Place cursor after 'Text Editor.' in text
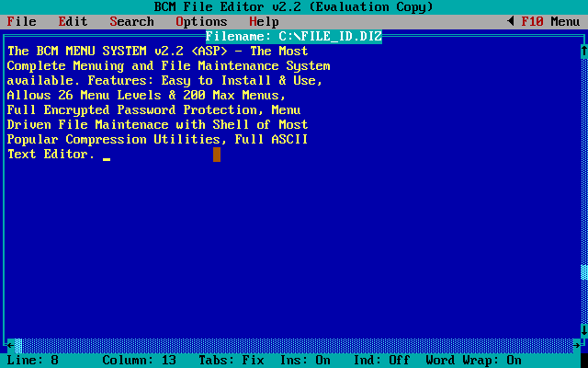 pos(99,155)
